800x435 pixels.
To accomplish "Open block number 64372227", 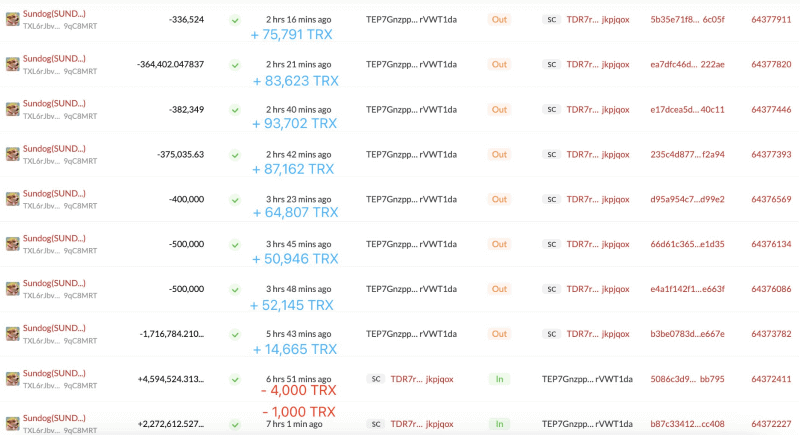I will pos(771,424).
